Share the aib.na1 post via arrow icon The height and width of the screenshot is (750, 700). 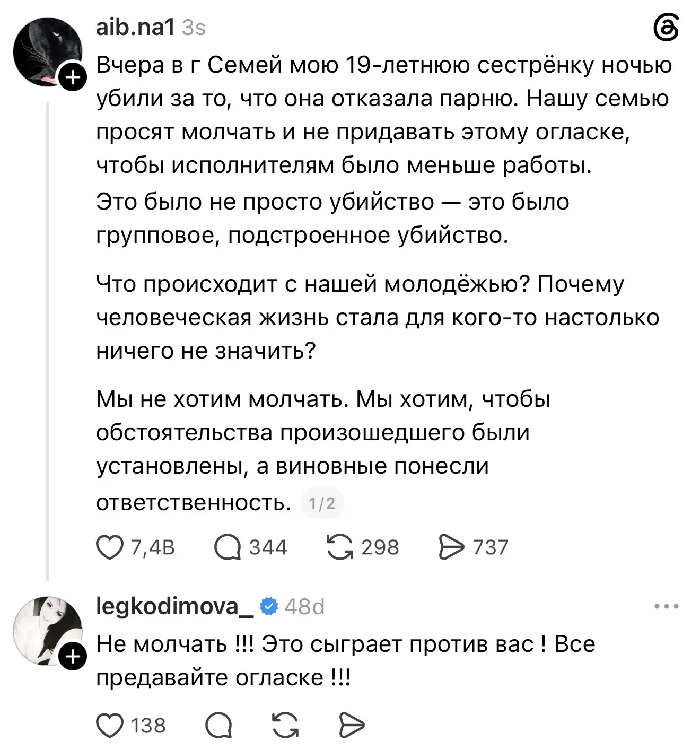(452, 547)
